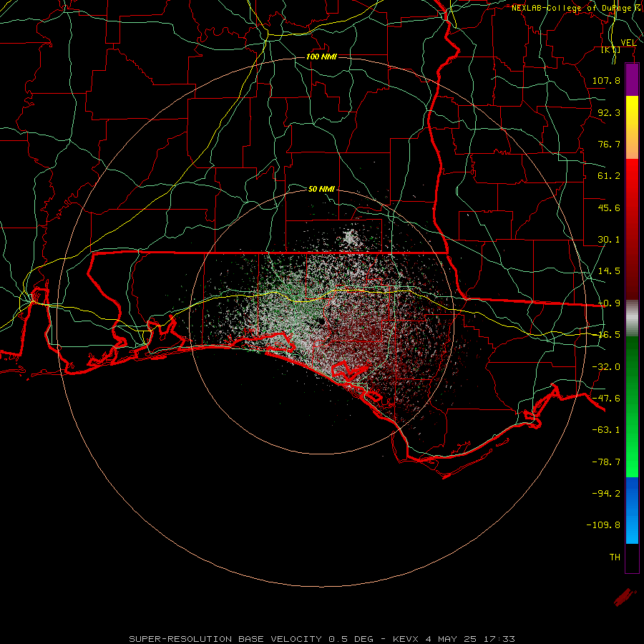Click the 107.8 velocity scale value

coord(606,80)
